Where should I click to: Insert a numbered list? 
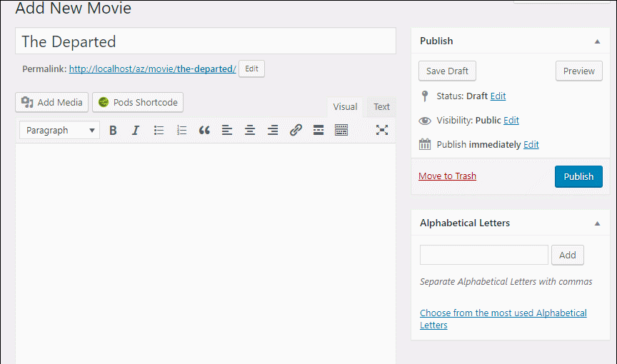(181, 130)
